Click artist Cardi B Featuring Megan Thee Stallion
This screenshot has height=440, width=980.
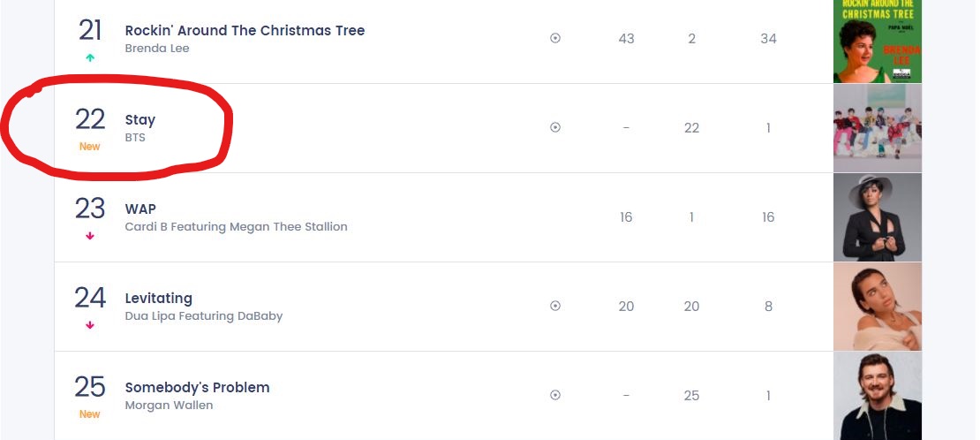click(237, 226)
